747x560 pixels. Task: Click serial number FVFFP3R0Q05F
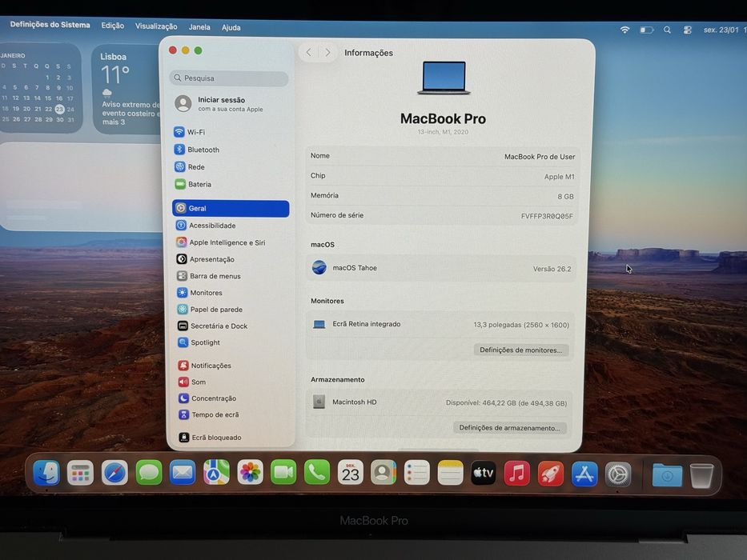click(547, 216)
